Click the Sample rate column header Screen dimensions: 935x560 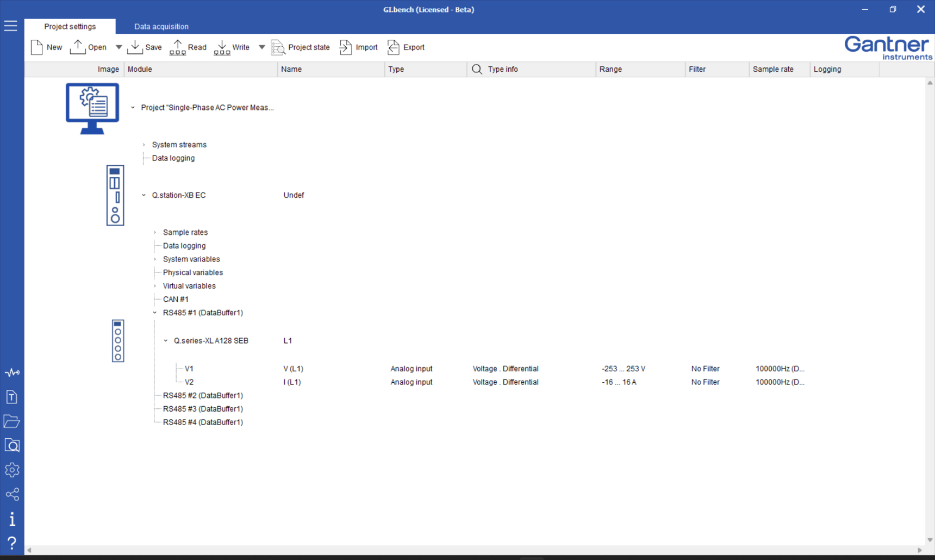pos(780,69)
